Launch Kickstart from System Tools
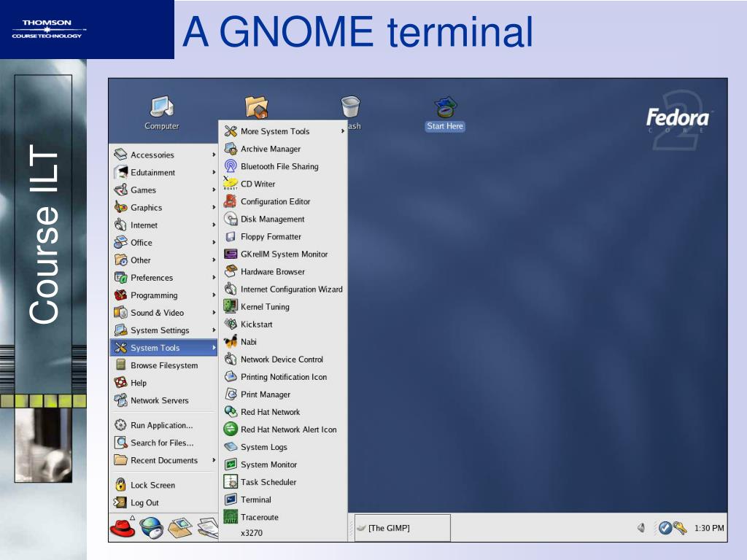The image size is (747, 560). [283, 324]
